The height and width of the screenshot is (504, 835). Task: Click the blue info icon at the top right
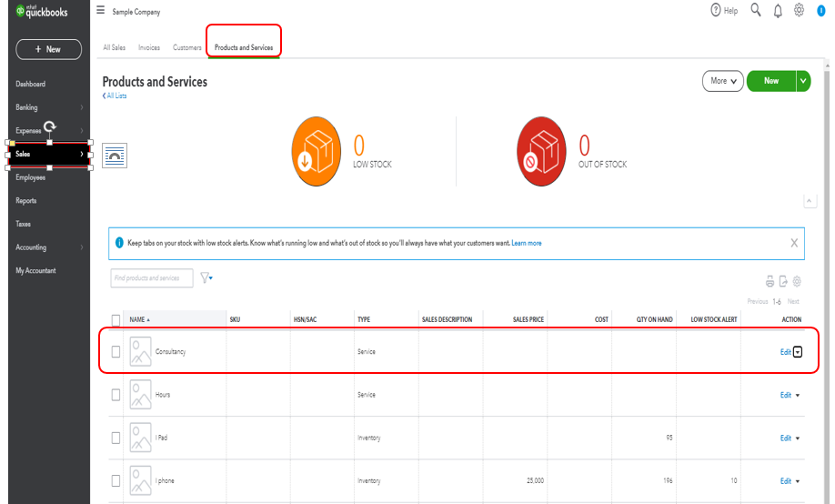click(x=820, y=11)
